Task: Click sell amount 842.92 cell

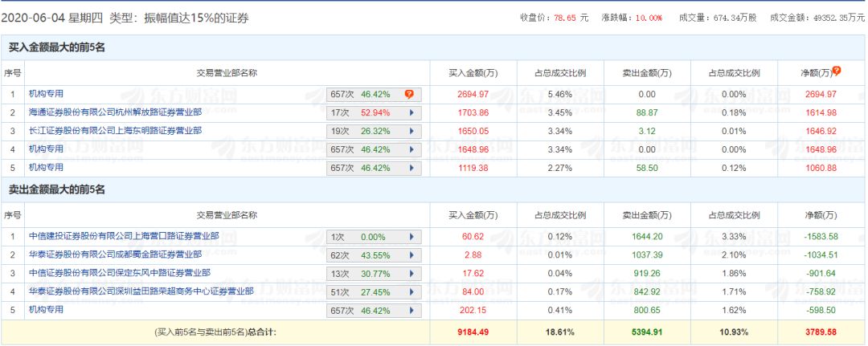Action: tap(646, 291)
